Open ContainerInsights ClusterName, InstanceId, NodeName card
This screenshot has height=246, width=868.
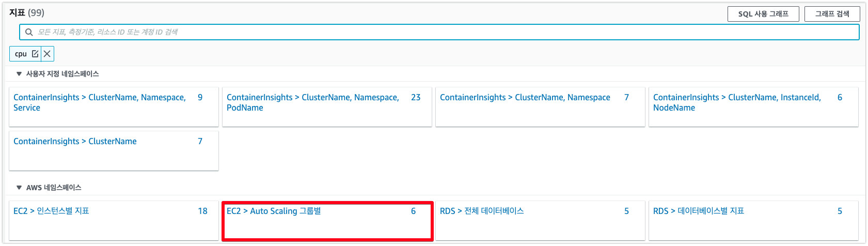(x=753, y=106)
